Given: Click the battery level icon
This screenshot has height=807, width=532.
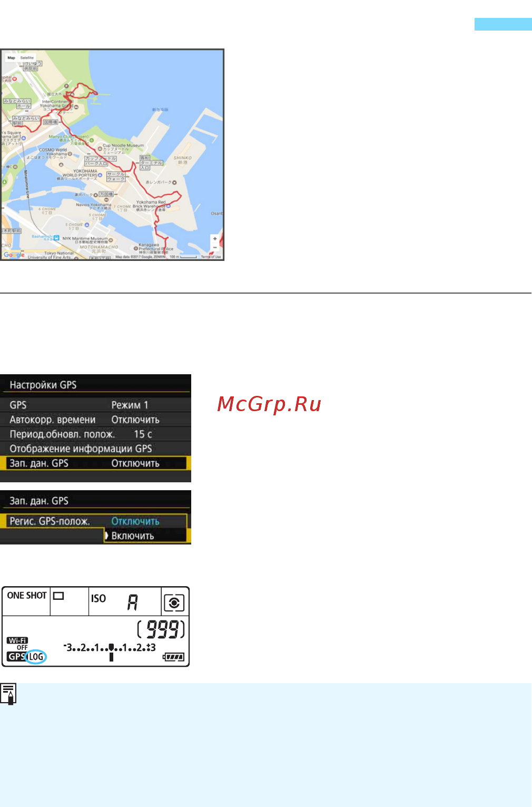Looking at the screenshot, I should coord(174,657).
